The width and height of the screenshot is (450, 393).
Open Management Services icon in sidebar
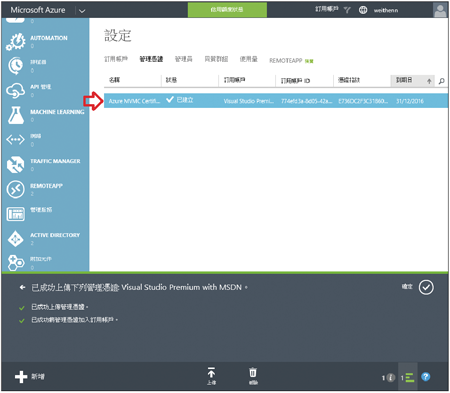(15, 214)
